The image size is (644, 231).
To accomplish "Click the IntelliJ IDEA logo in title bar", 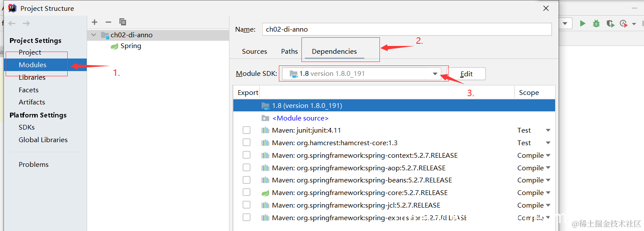I will pos(12,8).
